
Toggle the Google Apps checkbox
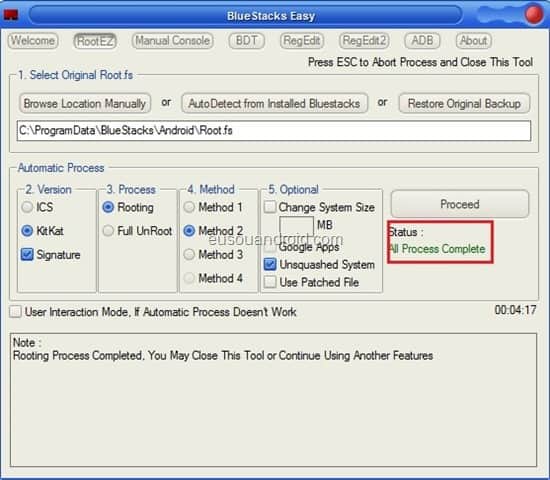[270, 247]
